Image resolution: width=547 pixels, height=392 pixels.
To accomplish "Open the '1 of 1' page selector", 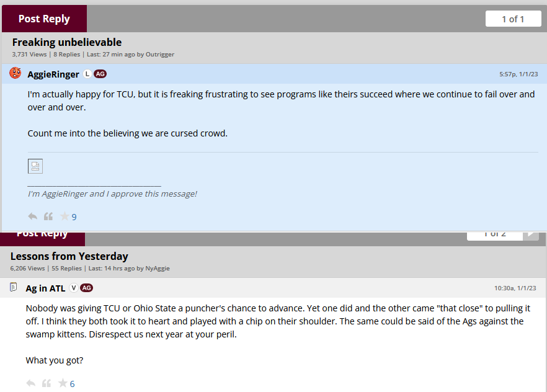I will coord(513,19).
